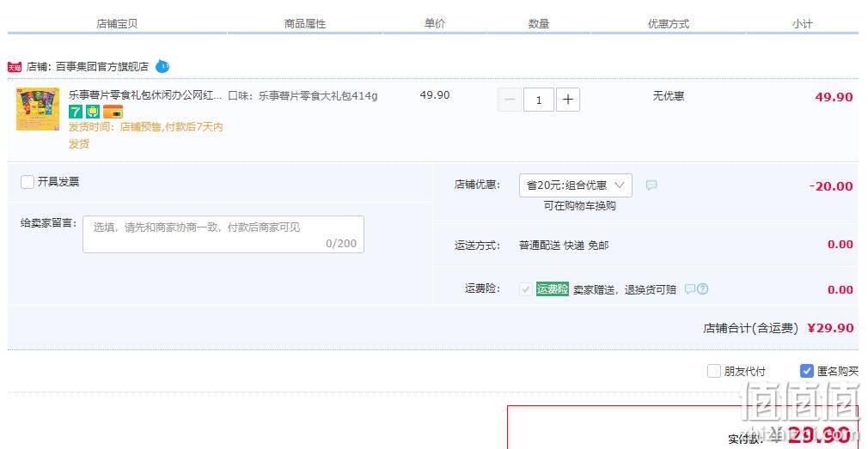Click the 卖家赠送,退换货可赔 text
868x449 pixels.
[x=625, y=290]
